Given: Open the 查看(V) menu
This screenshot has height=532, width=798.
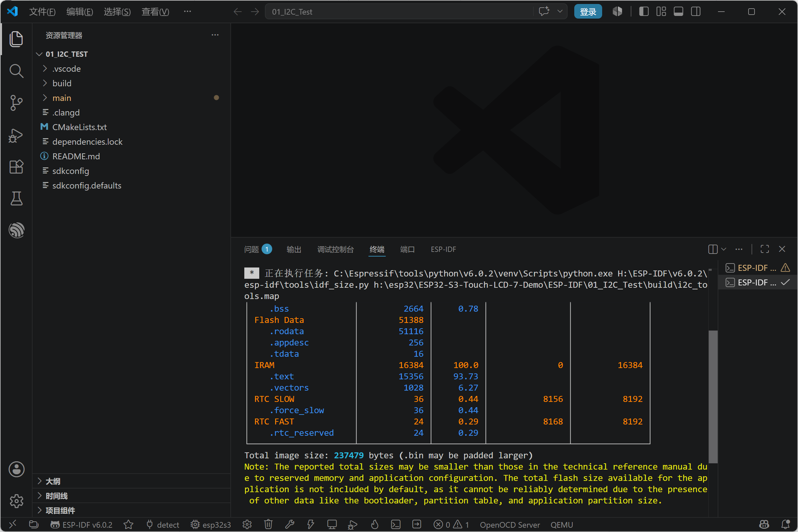Looking at the screenshot, I should click(x=155, y=12).
